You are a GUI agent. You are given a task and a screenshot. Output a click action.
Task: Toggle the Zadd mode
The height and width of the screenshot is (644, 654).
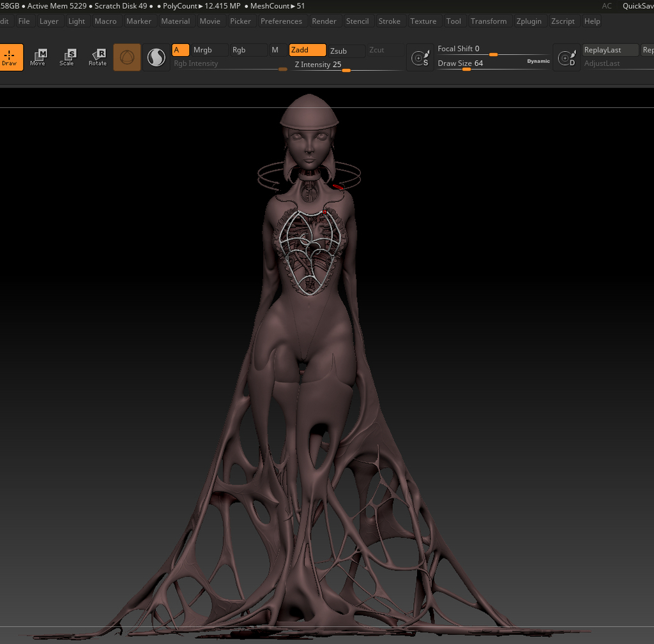pos(307,50)
